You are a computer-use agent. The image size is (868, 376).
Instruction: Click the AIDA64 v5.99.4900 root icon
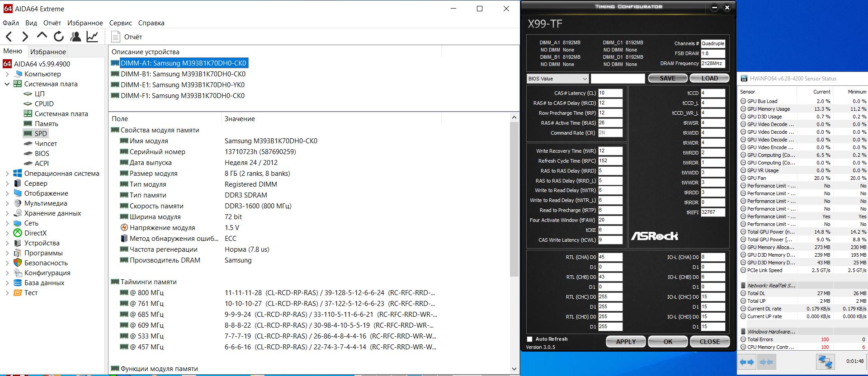click(x=7, y=64)
